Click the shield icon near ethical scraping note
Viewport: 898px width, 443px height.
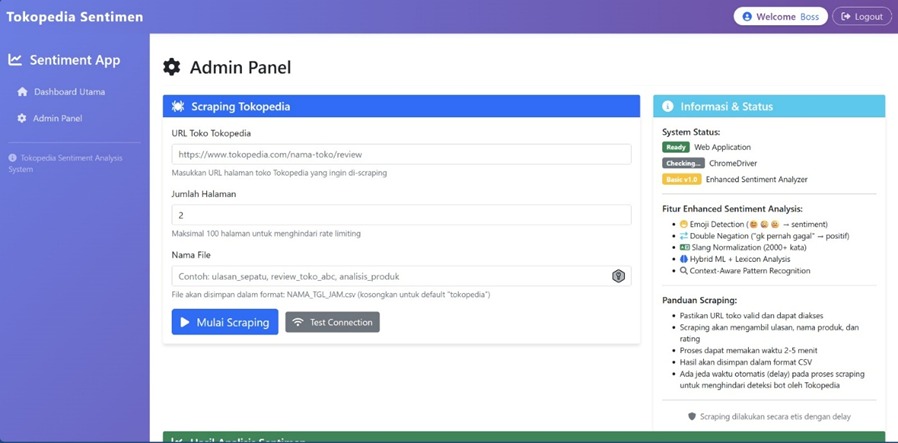pyautogui.click(x=691, y=416)
